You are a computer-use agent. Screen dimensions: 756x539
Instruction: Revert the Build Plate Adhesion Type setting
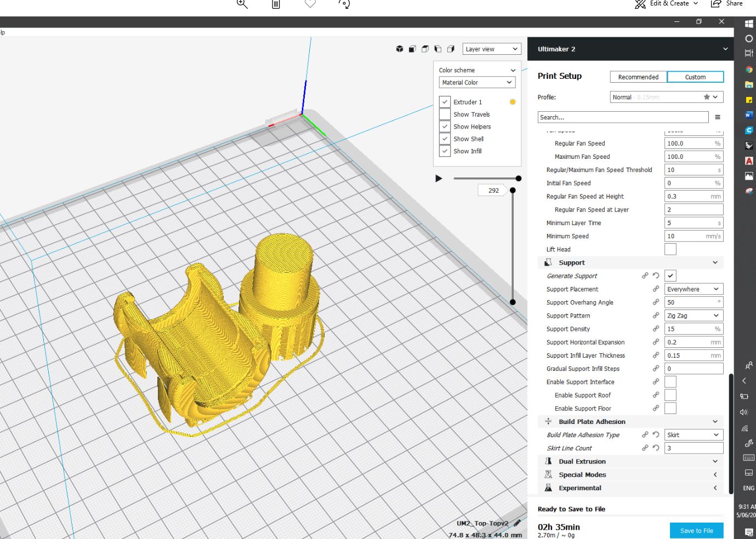tap(656, 434)
